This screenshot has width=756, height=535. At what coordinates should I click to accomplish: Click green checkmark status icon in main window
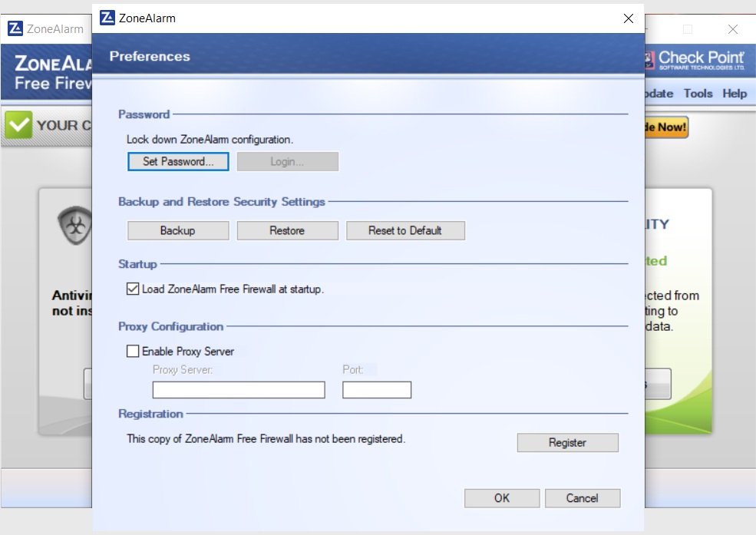(18, 125)
